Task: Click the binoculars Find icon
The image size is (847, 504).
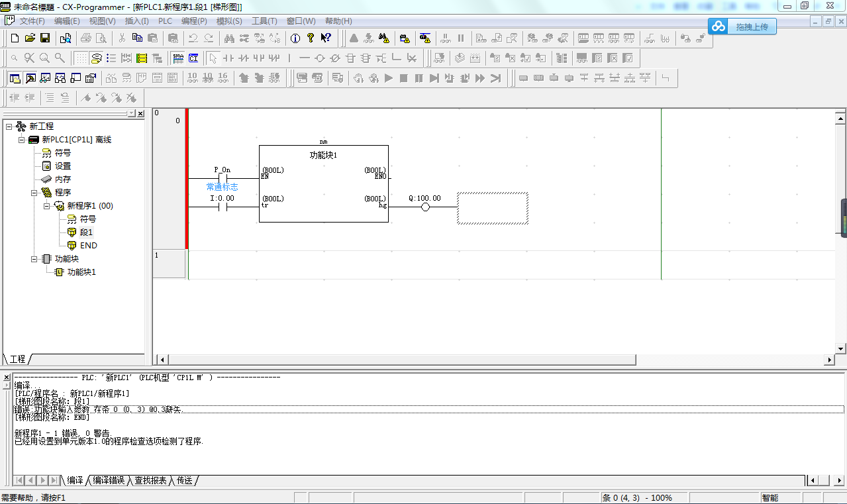Action: pos(229,38)
